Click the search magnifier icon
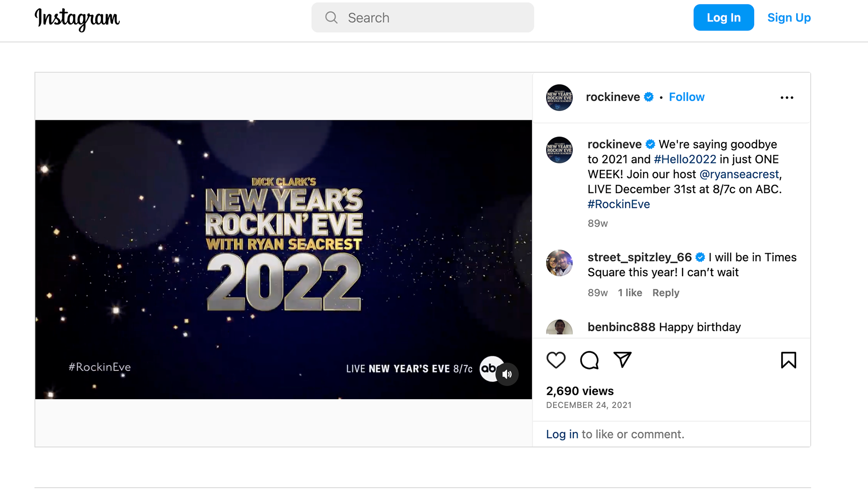The image size is (868, 491). 331,18
